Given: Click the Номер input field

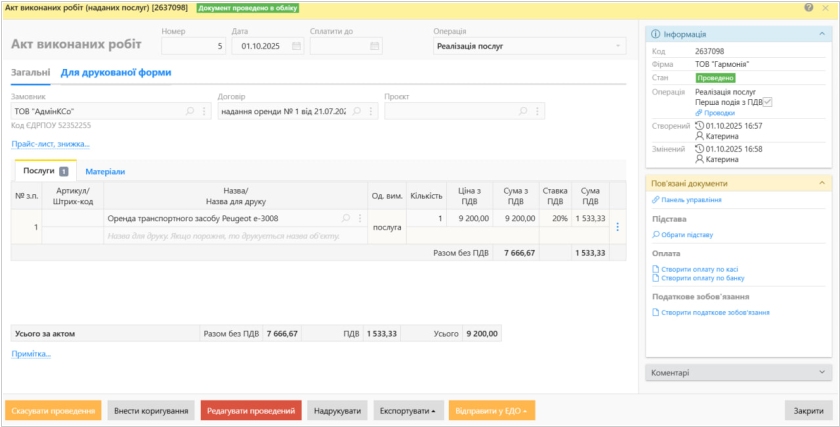Looking at the screenshot, I should pos(192,46).
